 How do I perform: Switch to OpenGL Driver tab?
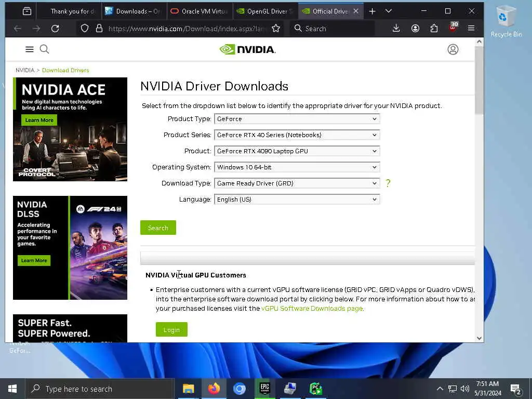pos(265,11)
